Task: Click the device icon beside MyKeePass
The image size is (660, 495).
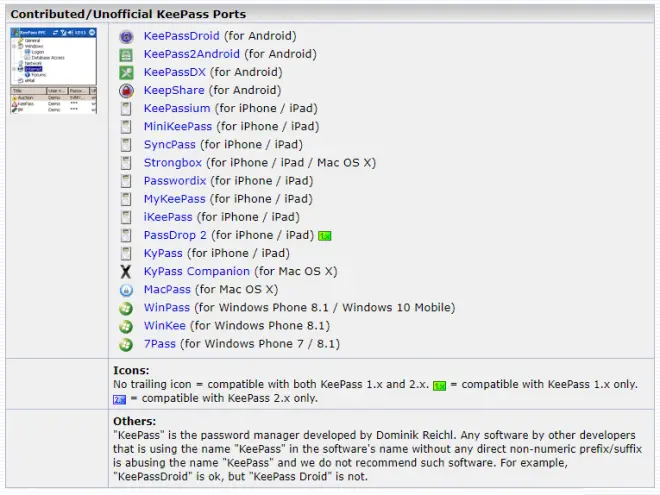Action: click(126, 200)
